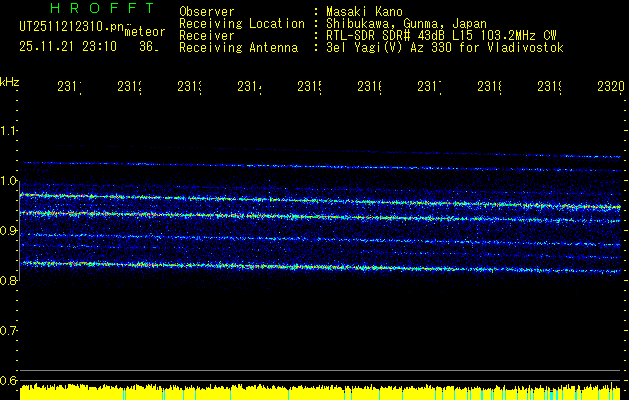Click the 0.6 kHz frequency tick label
The width and height of the screenshot is (629, 400).
9,381
